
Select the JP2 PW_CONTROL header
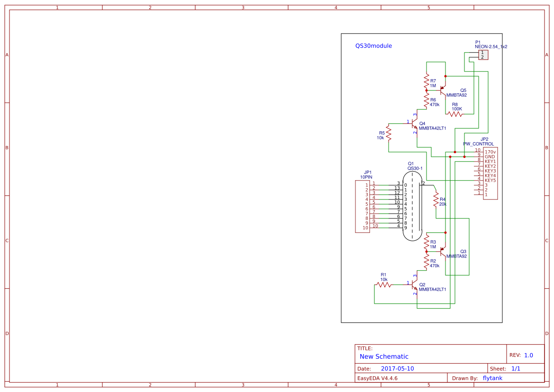coord(490,173)
